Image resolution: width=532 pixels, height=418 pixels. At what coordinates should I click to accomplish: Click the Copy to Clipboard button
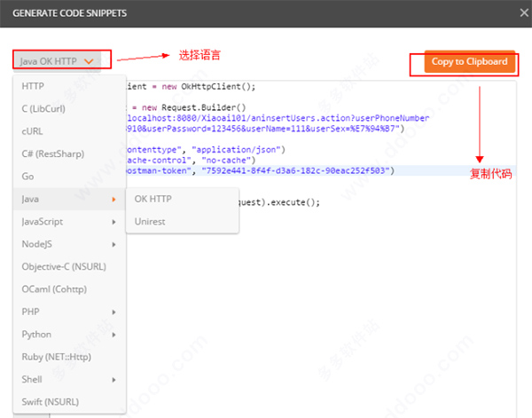[x=469, y=62]
